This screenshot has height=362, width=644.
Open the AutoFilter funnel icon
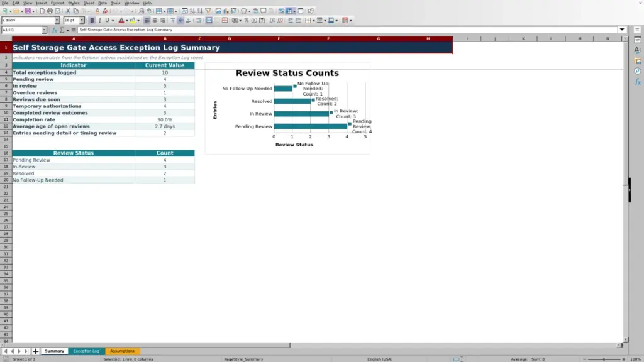point(208,11)
